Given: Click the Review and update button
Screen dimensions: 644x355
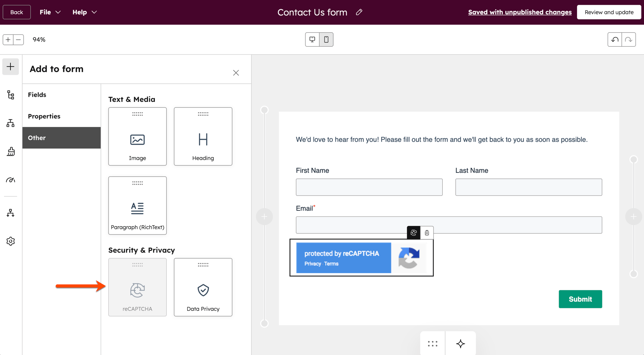Looking at the screenshot, I should coord(609,12).
